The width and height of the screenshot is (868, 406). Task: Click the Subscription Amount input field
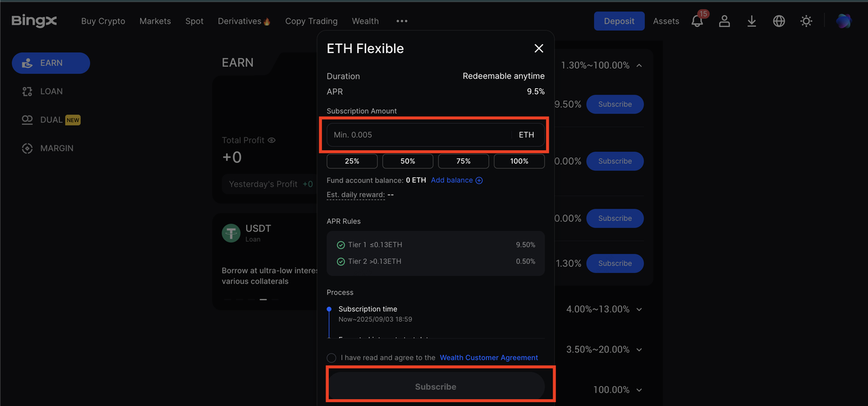point(435,134)
